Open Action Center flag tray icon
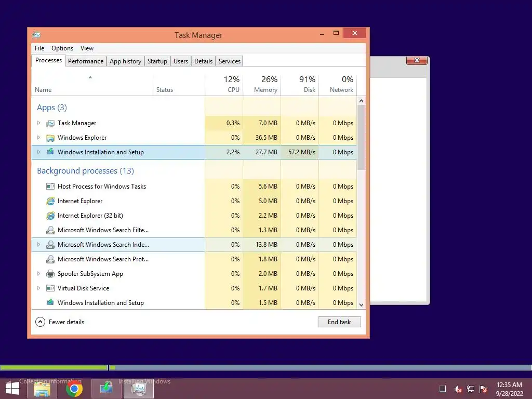 (483, 389)
